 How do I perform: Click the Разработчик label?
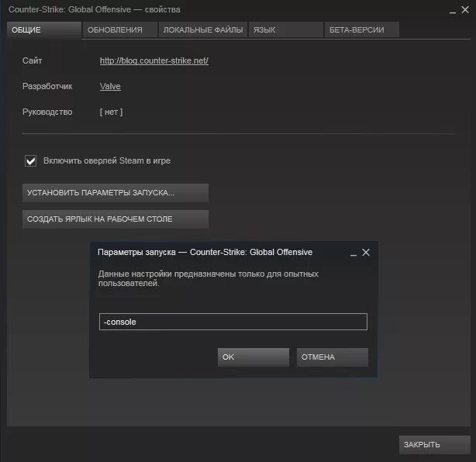tap(47, 86)
